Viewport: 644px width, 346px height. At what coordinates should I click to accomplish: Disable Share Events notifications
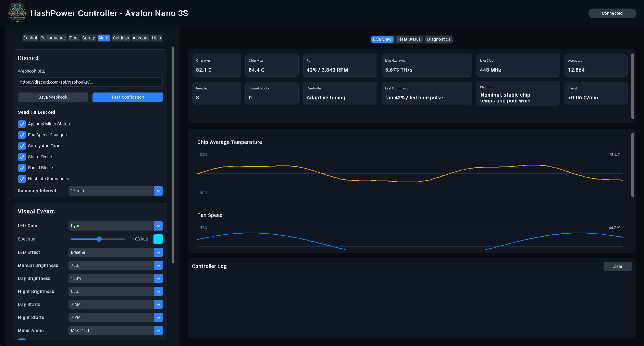click(22, 157)
